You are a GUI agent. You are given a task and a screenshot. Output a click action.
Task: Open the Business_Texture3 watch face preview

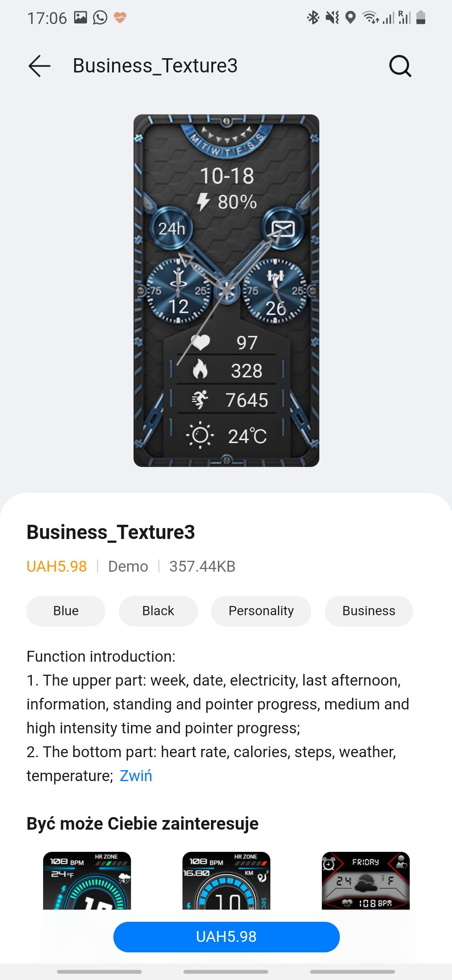click(x=226, y=291)
